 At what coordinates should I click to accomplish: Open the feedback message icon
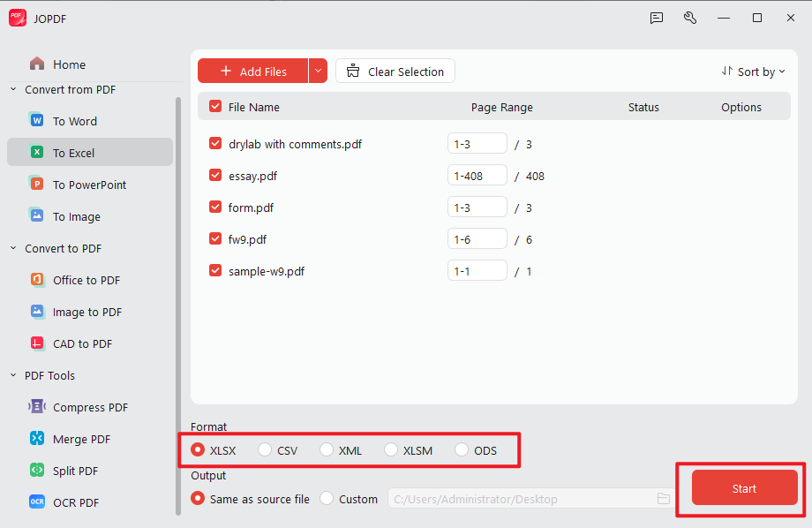click(x=657, y=19)
